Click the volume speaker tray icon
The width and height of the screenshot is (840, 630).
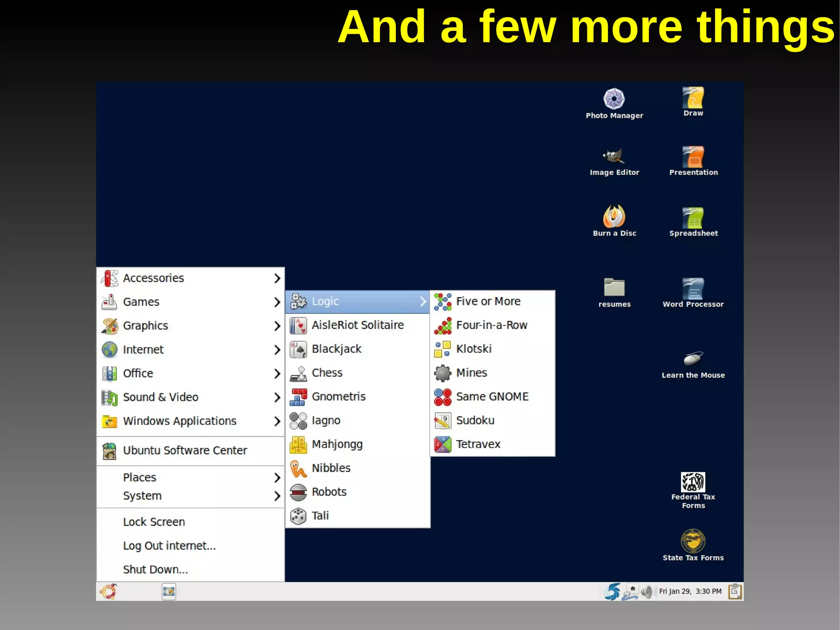point(647,591)
